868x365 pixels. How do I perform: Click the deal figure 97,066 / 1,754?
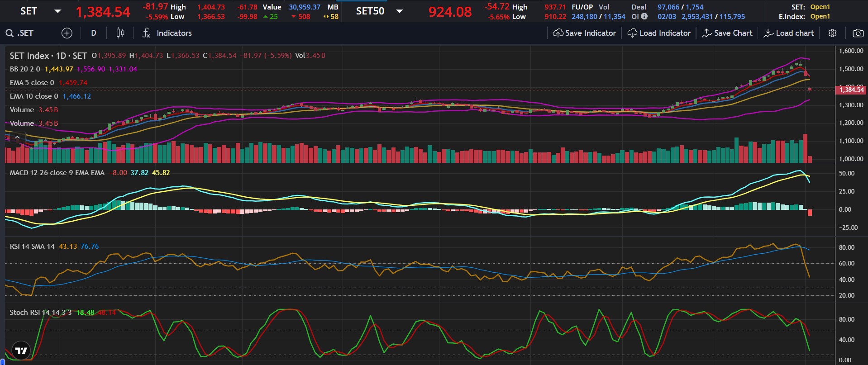(681, 7)
